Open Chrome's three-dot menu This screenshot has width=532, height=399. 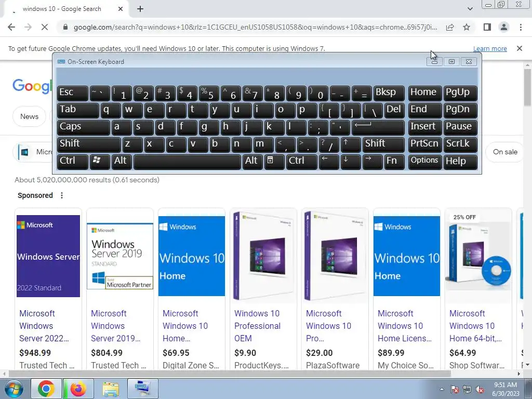pos(521,27)
